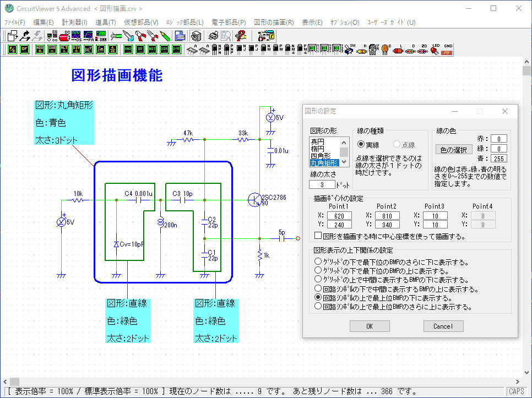Click the DIV virtual part icon
Viewport: 532px width, 398px height.
coord(77,50)
